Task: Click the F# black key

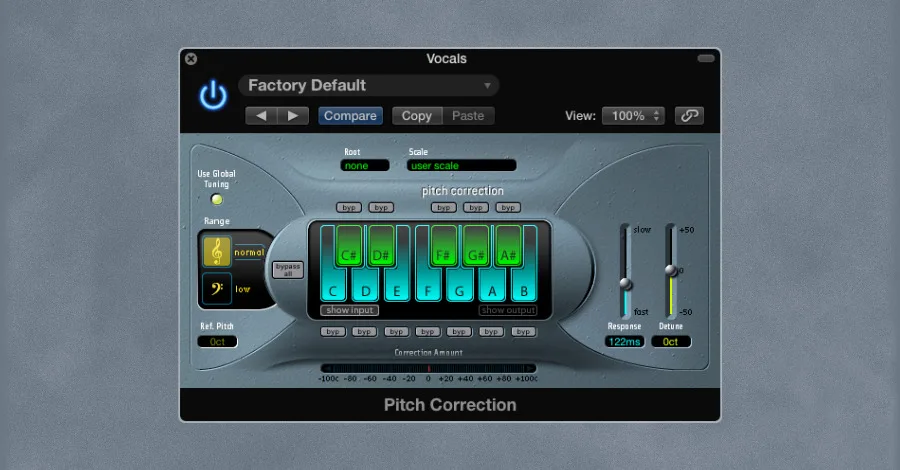Action: 444,247
